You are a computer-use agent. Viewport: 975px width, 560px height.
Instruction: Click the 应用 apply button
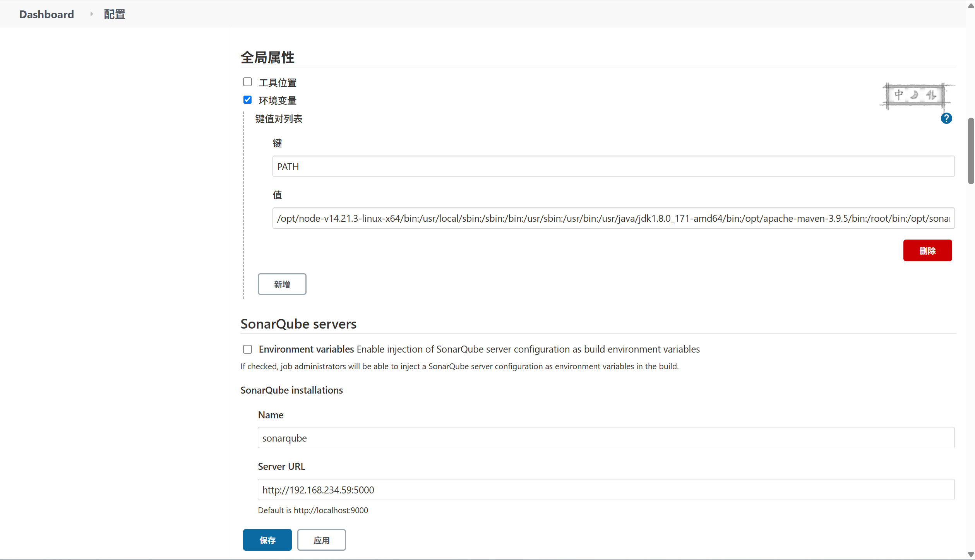click(x=321, y=540)
